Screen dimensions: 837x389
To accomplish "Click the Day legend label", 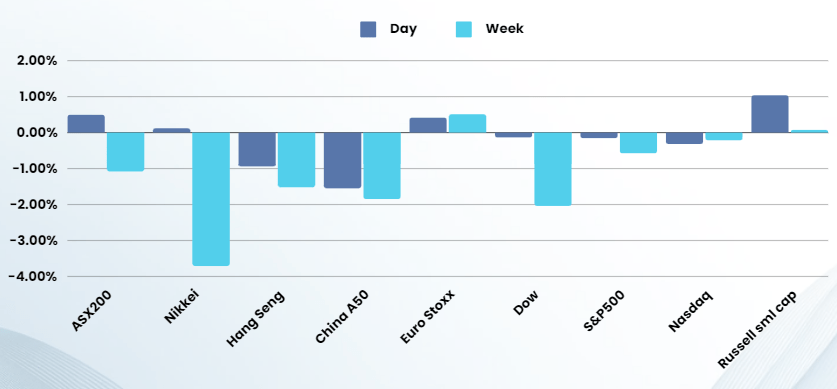I will (x=403, y=29).
